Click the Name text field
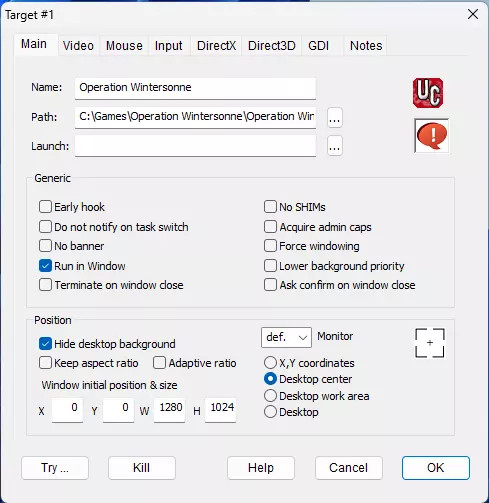The height and width of the screenshot is (503, 489). [x=195, y=88]
